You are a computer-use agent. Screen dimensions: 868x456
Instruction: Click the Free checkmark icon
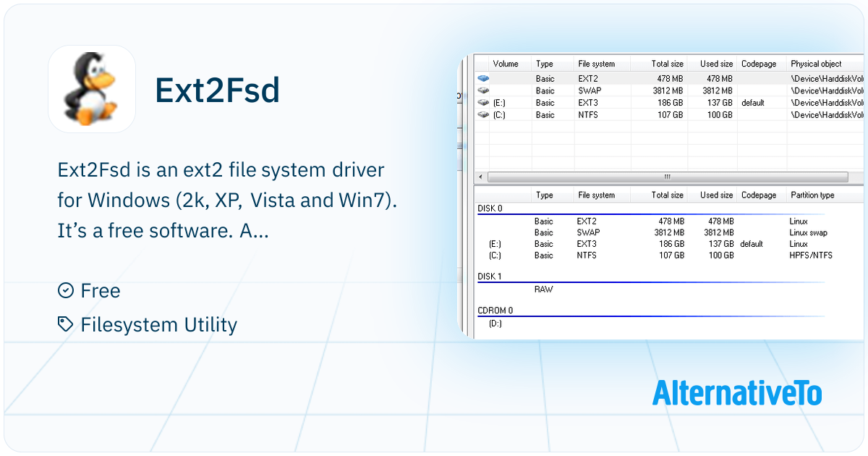[x=65, y=290]
